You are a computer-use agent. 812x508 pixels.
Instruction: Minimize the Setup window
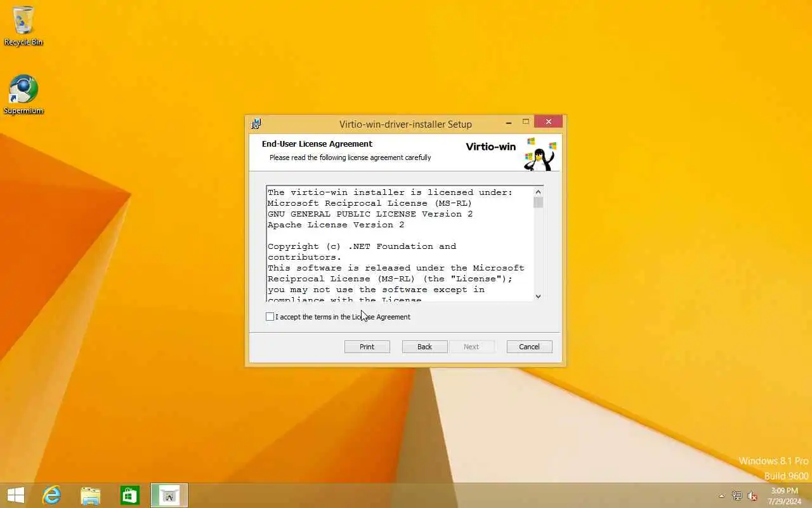509,122
